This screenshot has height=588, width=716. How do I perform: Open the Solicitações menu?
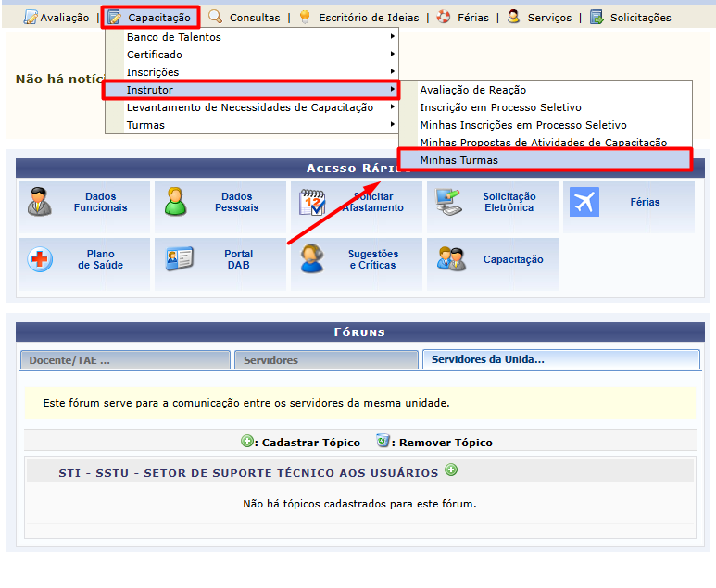tap(641, 18)
